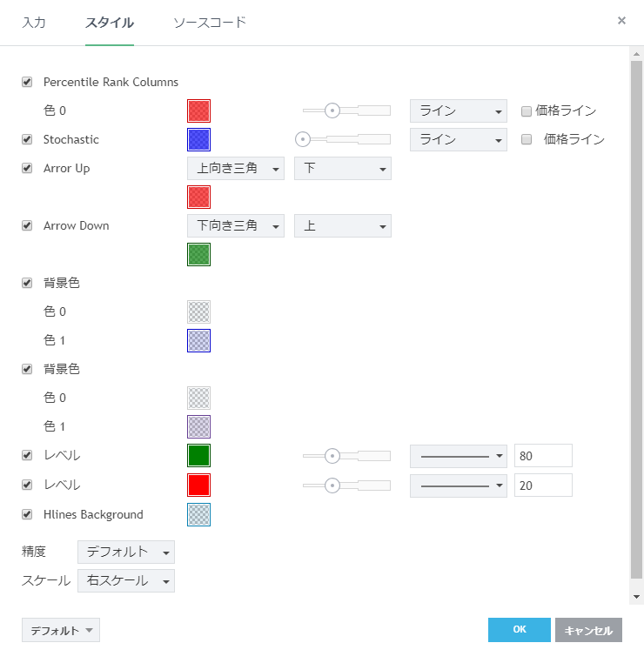Image resolution: width=644 pixels, height=663 pixels.
Task: Close the settings dialog with X icon
Action: pyautogui.click(x=621, y=20)
